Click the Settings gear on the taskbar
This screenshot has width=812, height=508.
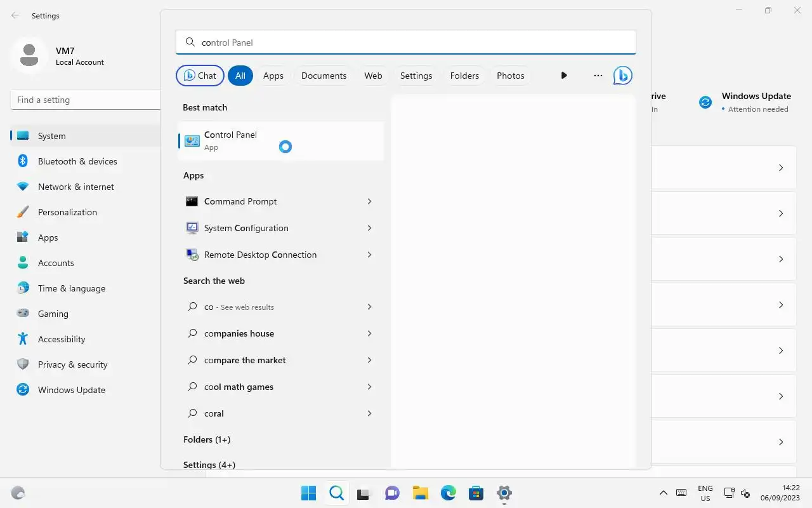click(504, 493)
